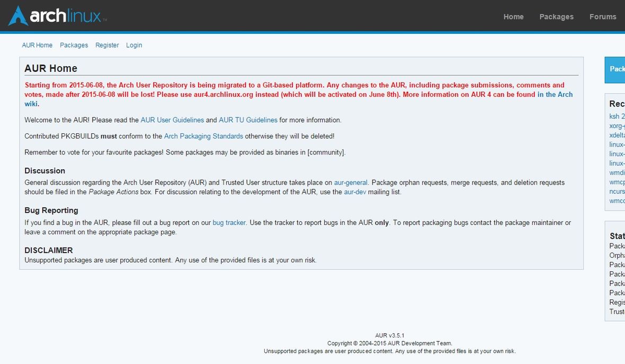Click the Arch Linux logo
Image resolution: width=625 pixels, height=364 pixels.
tap(57, 16)
